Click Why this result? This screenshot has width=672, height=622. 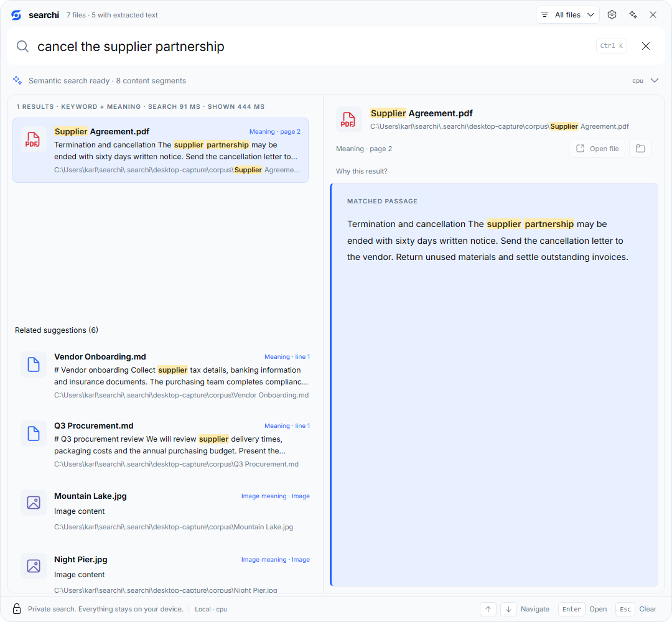point(362,171)
